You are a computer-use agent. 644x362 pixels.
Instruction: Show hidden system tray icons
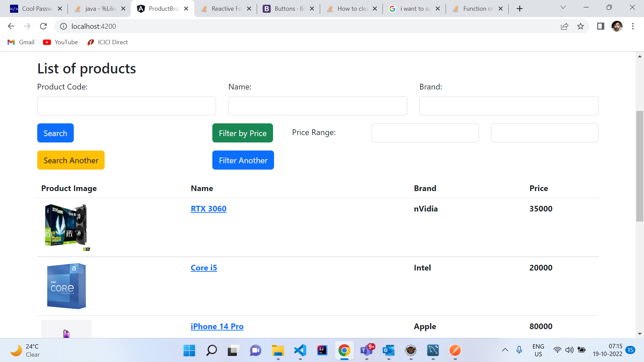[505, 350]
